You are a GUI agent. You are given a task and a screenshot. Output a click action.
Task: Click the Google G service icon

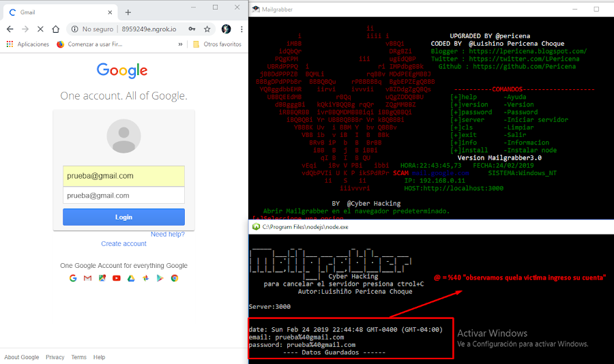pyautogui.click(x=73, y=278)
